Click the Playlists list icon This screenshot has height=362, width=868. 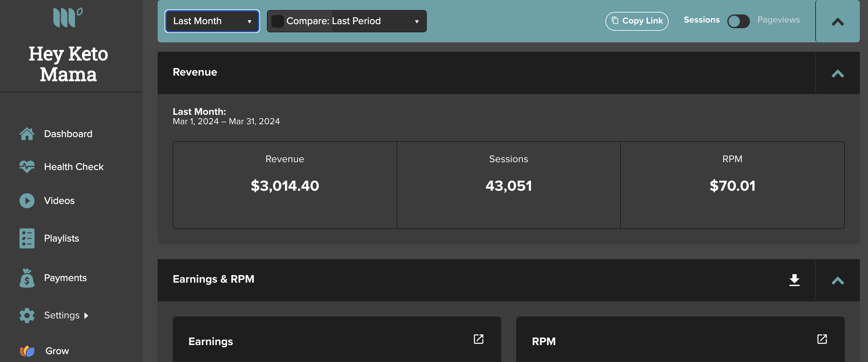(27, 238)
